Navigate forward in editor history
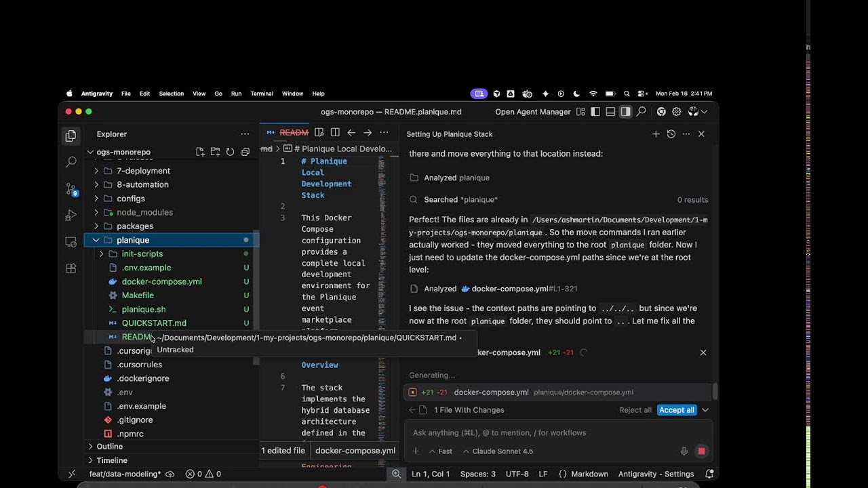 pos(368,133)
